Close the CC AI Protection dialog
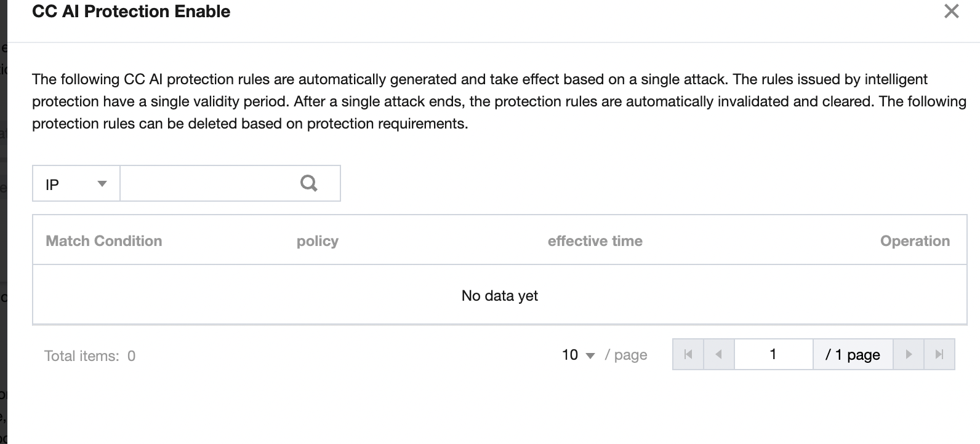980x444 pixels. (951, 11)
